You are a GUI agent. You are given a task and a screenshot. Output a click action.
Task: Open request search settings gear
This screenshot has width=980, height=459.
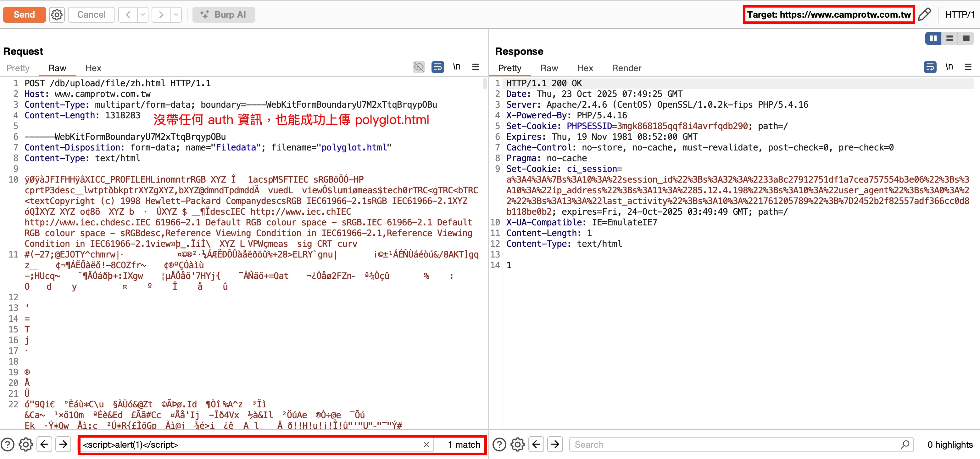[x=26, y=445]
